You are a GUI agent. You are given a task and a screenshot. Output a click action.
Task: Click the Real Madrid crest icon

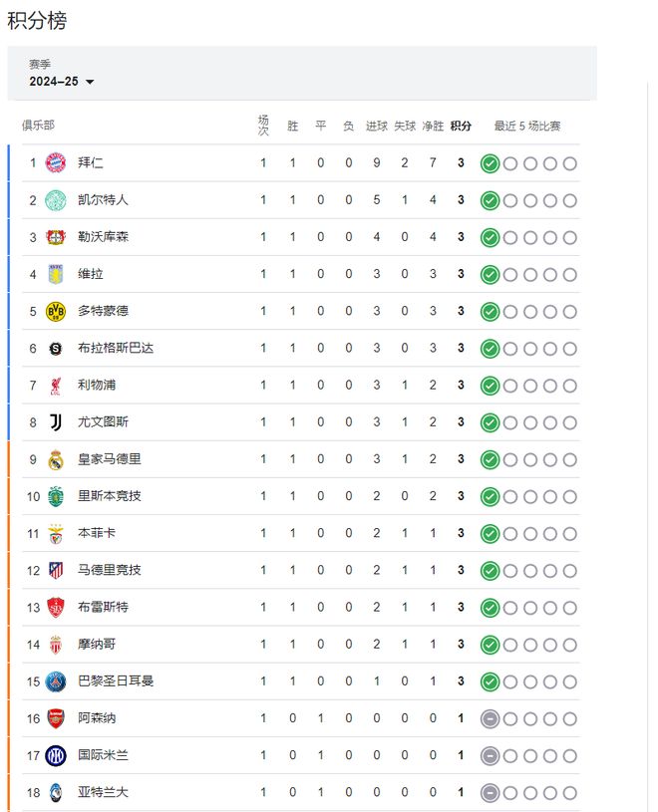click(x=56, y=459)
